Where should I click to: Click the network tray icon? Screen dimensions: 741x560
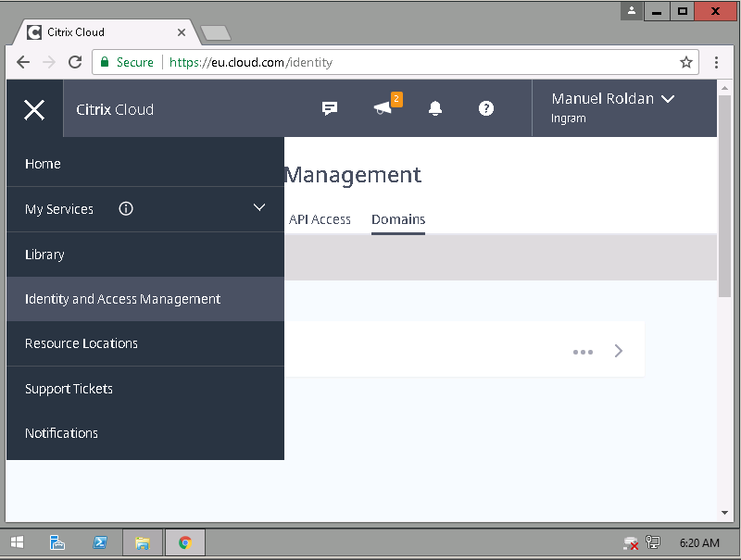point(653,542)
